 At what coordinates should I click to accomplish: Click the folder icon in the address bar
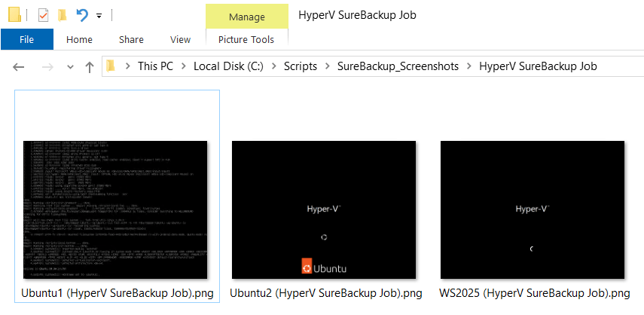click(111, 66)
